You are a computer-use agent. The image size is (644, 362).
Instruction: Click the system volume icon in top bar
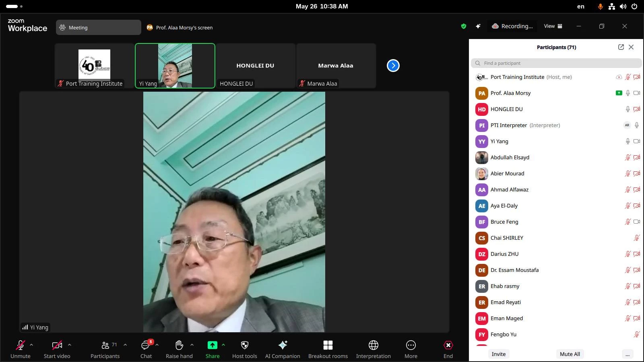[x=623, y=6]
